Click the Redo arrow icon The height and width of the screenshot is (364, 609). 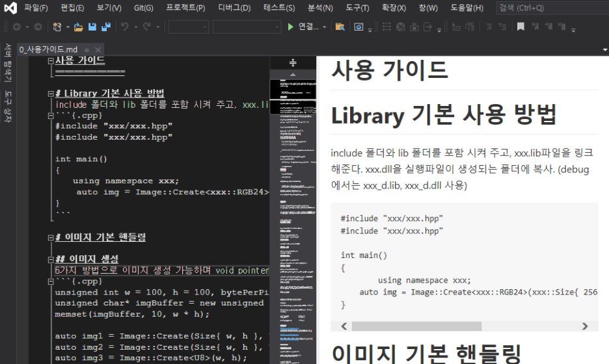pos(147,27)
